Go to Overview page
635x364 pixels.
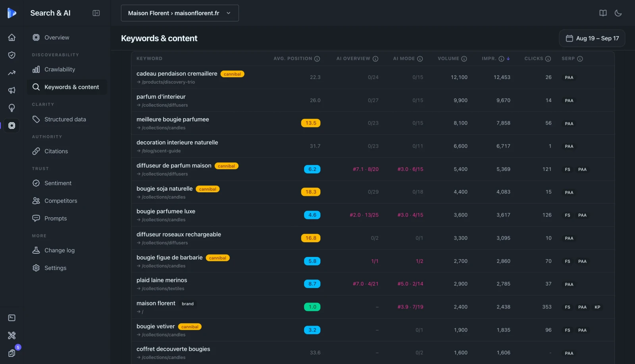67,37
